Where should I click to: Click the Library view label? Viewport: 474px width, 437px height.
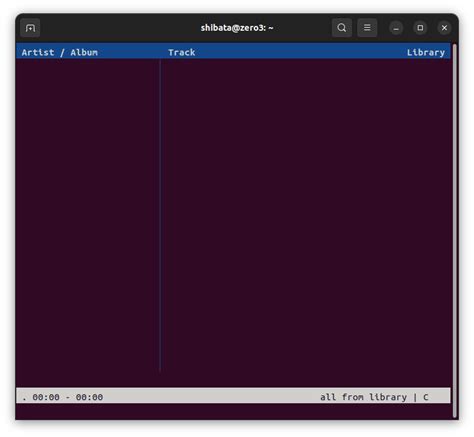pyautogui.click(x=426, y=52)
